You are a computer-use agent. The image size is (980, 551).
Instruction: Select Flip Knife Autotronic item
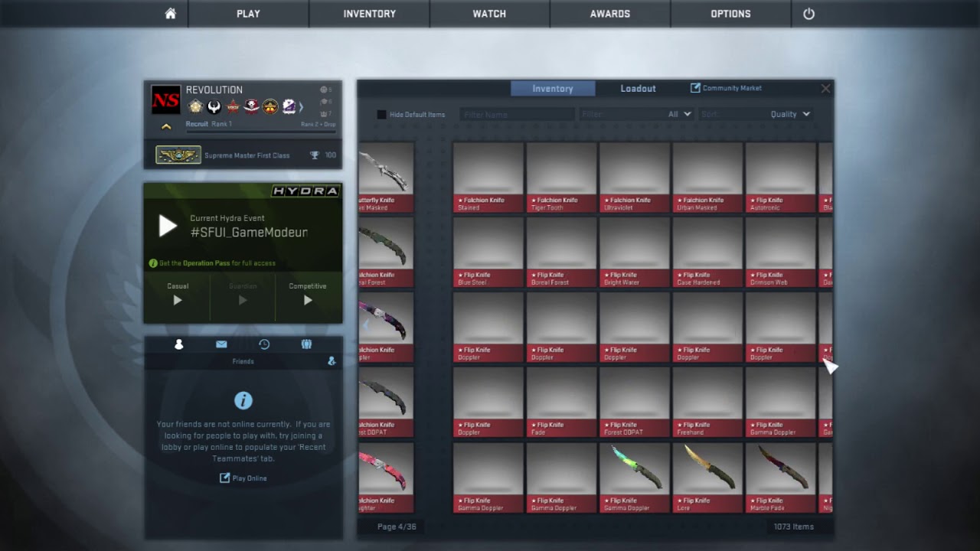click(781, 177)
